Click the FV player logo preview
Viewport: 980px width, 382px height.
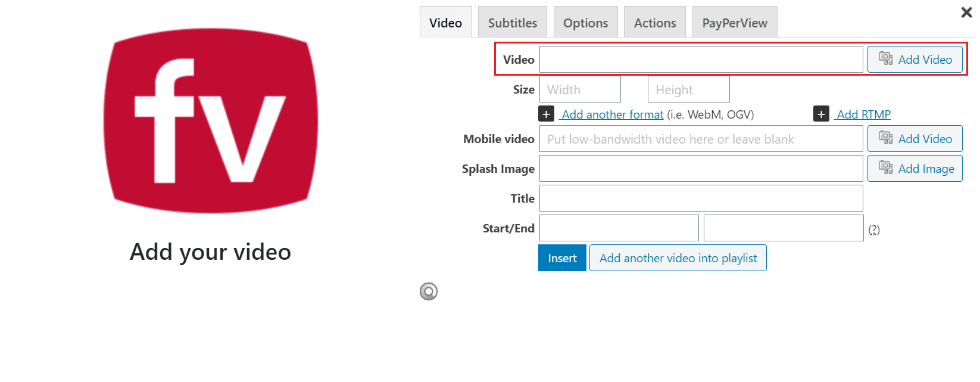pyautogui.click(x=211, y=120)
